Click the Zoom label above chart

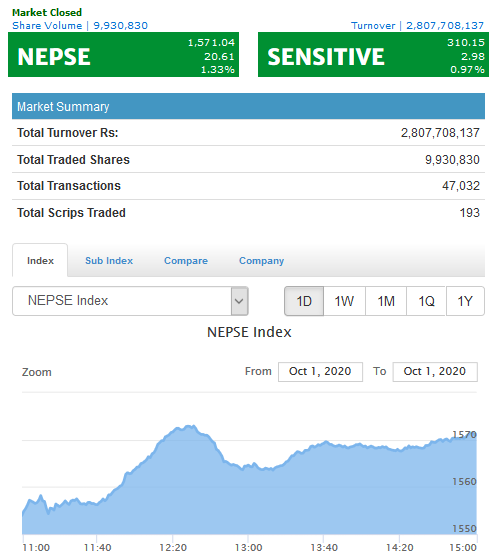click(x=36, y=372)
